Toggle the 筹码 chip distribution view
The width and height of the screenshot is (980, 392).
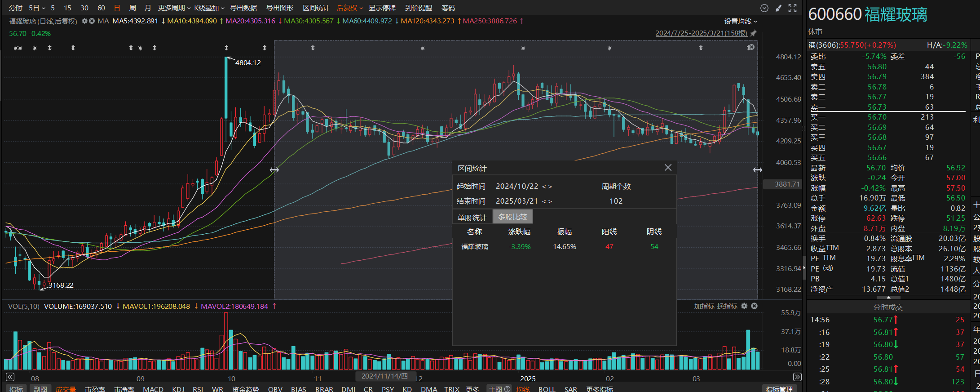coord(448,8)
